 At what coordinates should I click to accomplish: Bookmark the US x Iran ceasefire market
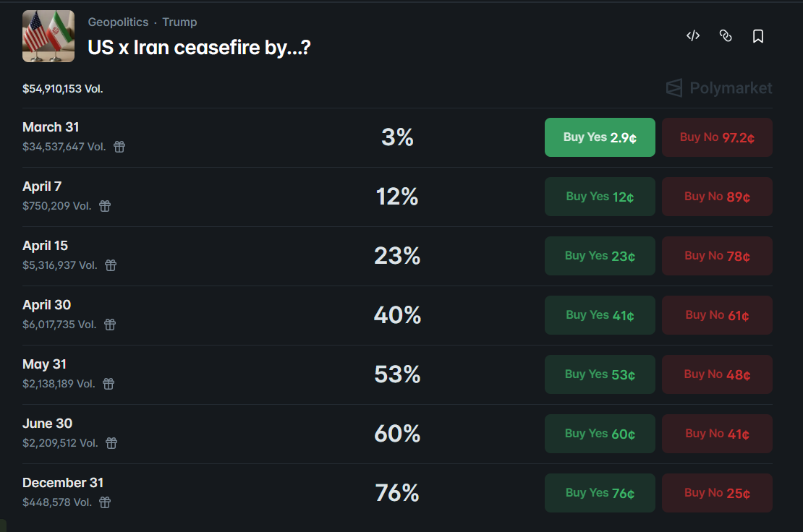click(757, 35)
